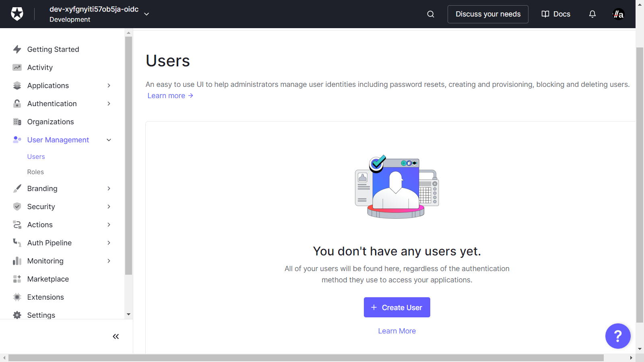
Task: Click the Getting Started lightning icon
Action: click(x=17, y=49)
